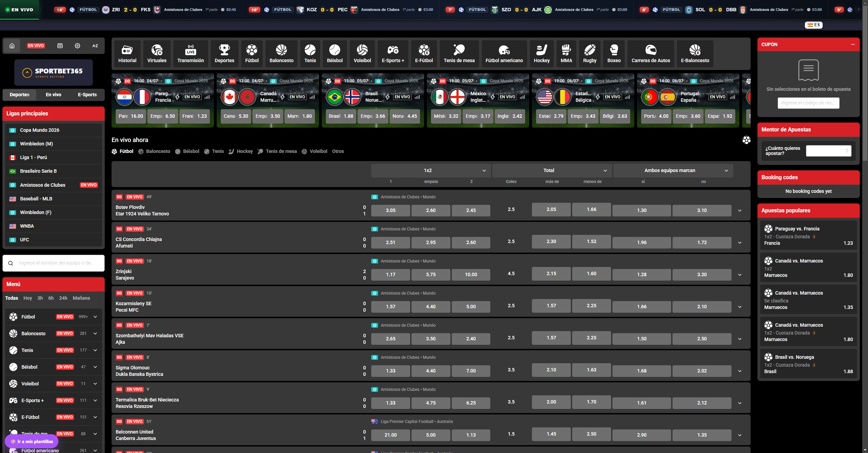
Task: Select the Carreras de Autos icon
Action: coord(651,54)
